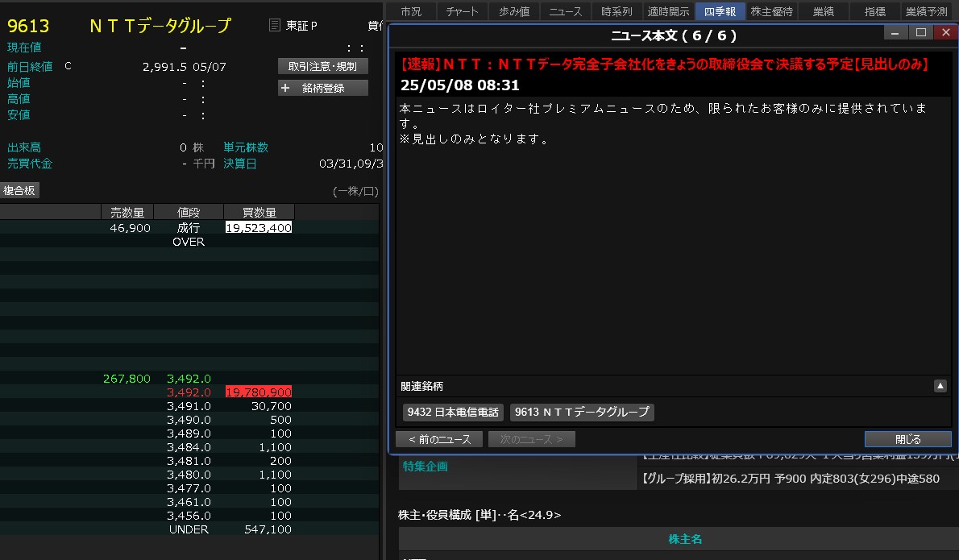Click the 単元株数 label
This screenshot has width=959, height=560.
coord(245,147)
